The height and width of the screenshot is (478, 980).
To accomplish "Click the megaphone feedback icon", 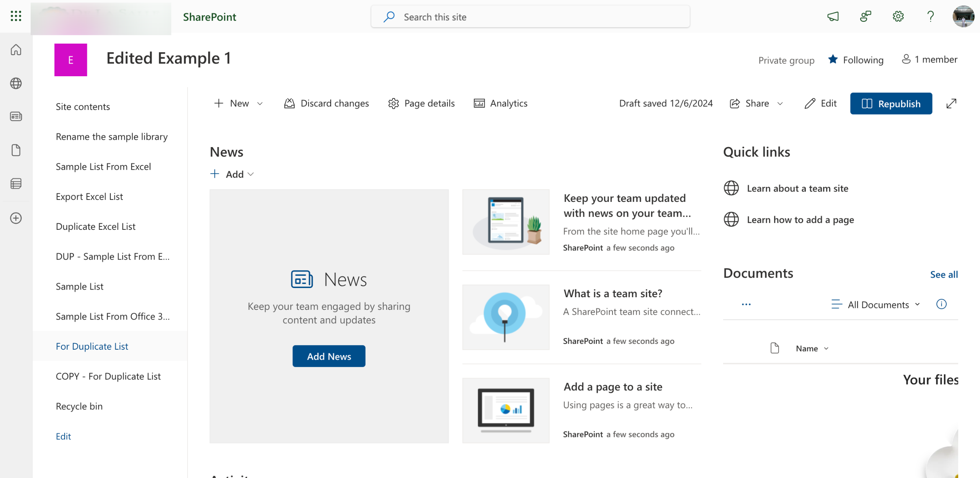I will click(833, 16).
